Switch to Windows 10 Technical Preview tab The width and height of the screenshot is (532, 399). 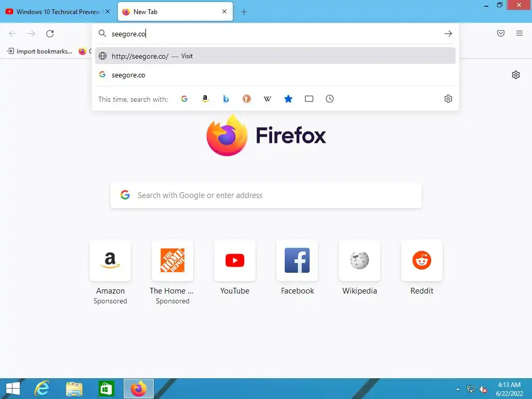[x=58, y=12]
